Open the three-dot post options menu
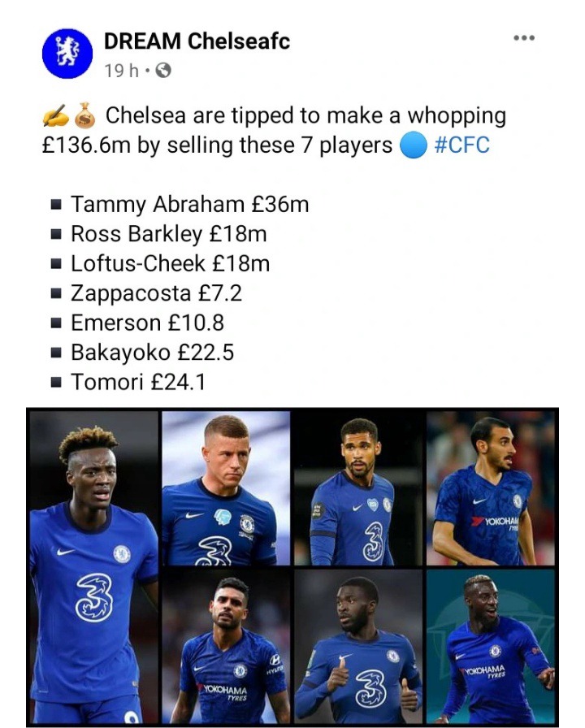Screen dimensions: 585x728 (x=524, y=38)
